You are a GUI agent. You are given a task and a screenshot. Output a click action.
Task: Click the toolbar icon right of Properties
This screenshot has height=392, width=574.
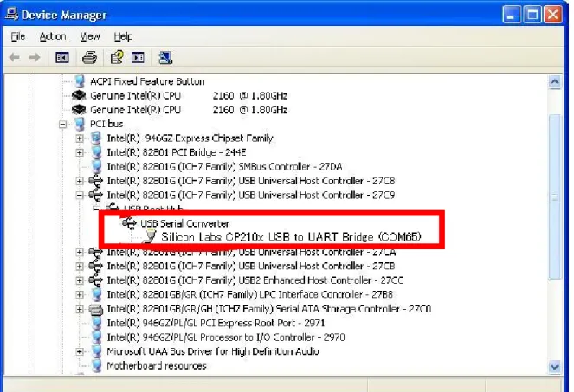tap(138, 57)
